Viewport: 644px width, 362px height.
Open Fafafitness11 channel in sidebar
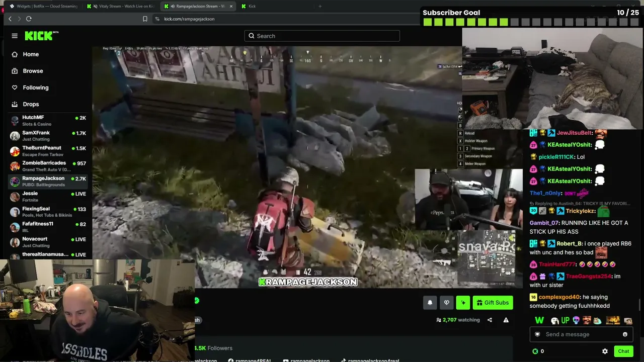48,227
